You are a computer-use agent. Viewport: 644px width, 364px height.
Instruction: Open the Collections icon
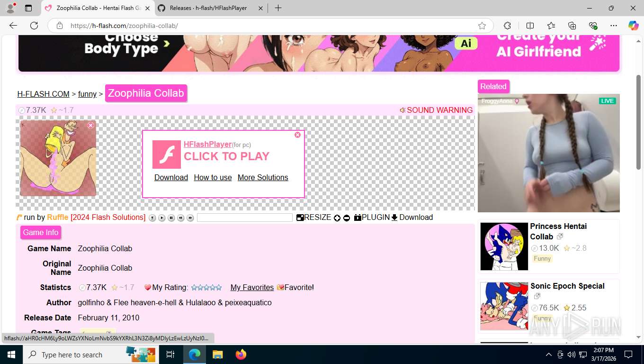coord(572,26)
